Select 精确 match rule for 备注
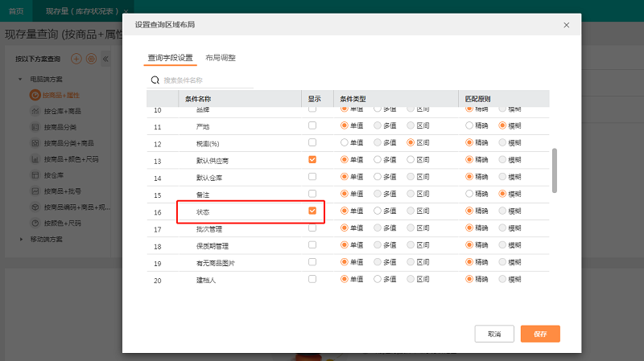644x361 pixels. pos(469,194)
